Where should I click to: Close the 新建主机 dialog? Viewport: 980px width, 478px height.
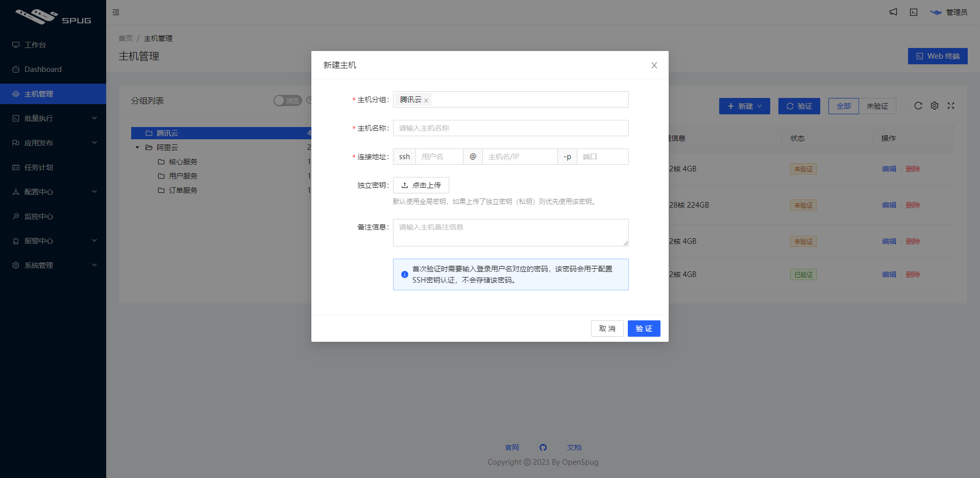pyautogui.click(x=654, y=65)
